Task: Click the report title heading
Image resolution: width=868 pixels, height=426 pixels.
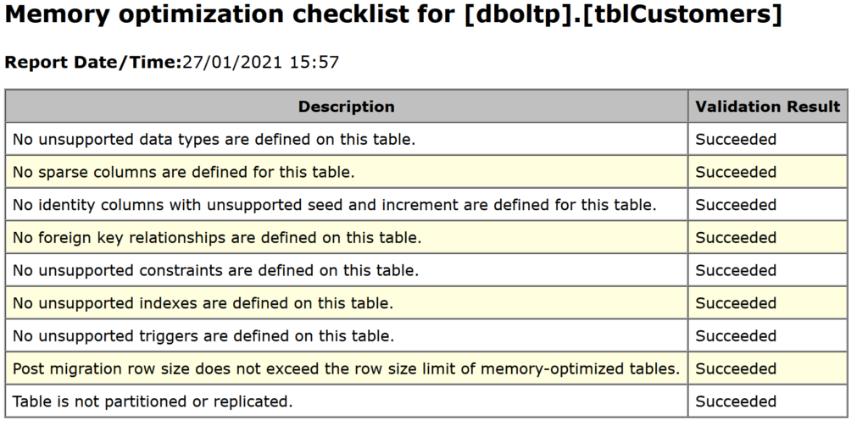Action: [393, 14]
